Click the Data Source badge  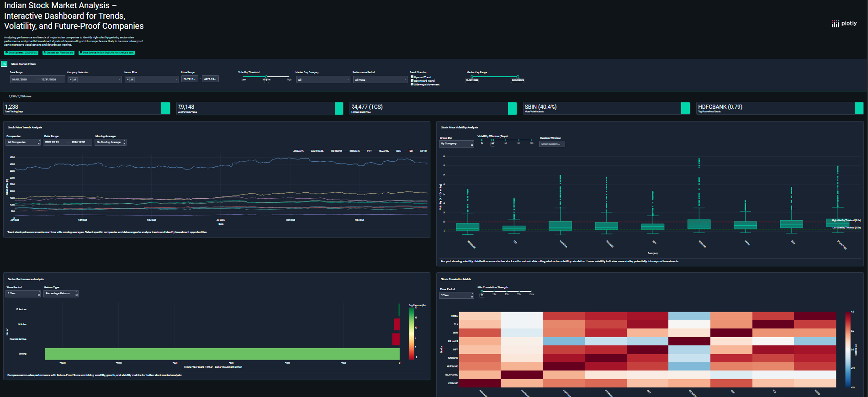click(106, 53)
